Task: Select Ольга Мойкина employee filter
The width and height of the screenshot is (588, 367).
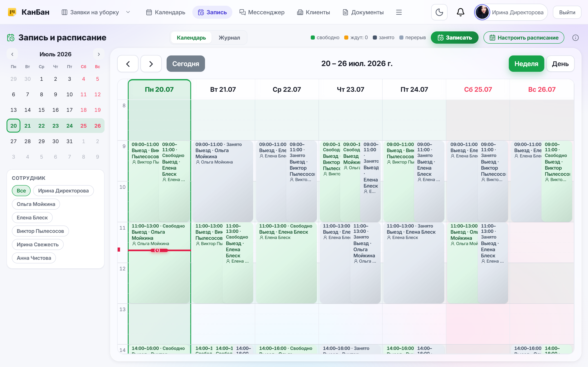Action: click(36, 204)
